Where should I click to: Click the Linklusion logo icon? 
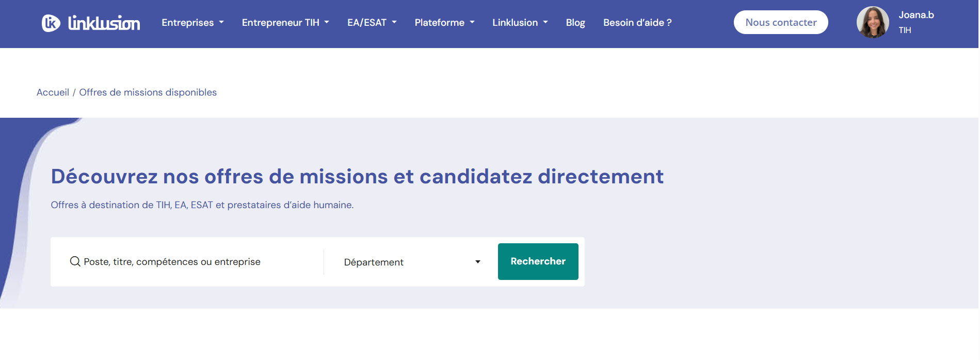click(51, 23)
